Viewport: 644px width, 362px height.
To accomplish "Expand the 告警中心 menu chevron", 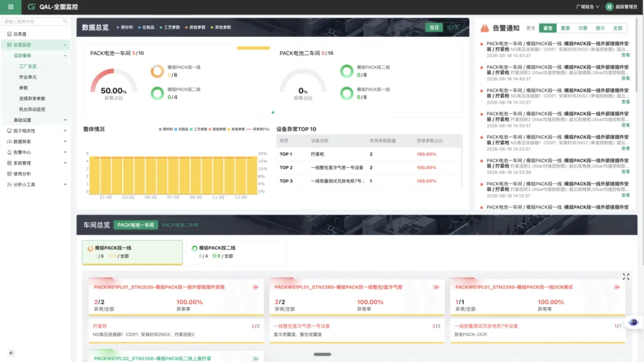I will pyautogui.click(x=65, y=152).
